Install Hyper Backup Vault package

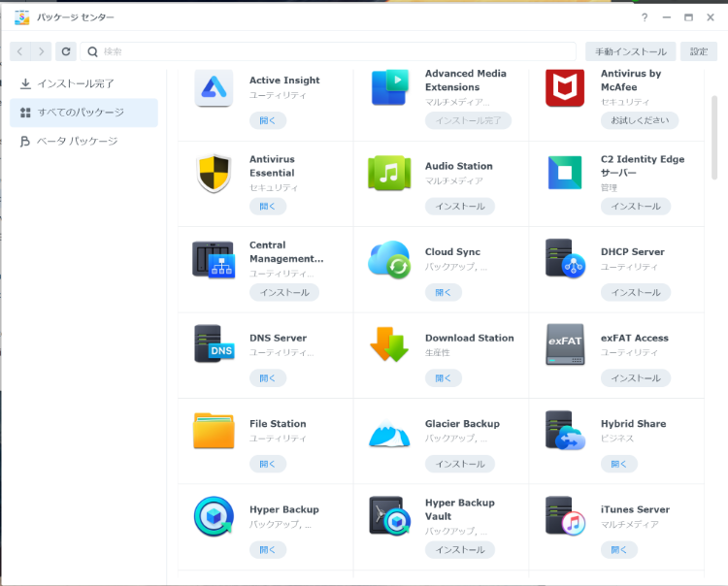click(x=460, y=550)
